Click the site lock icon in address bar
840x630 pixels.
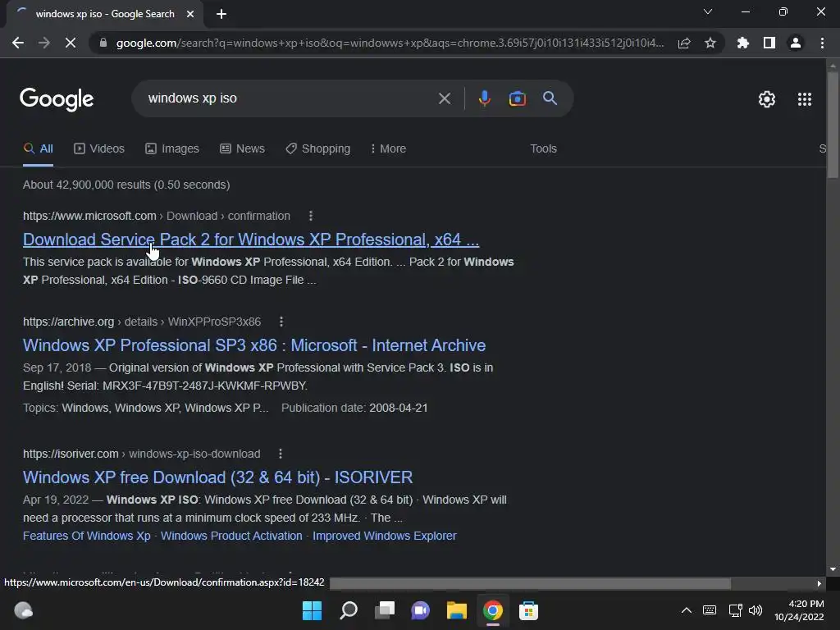(x=103, y=43)
